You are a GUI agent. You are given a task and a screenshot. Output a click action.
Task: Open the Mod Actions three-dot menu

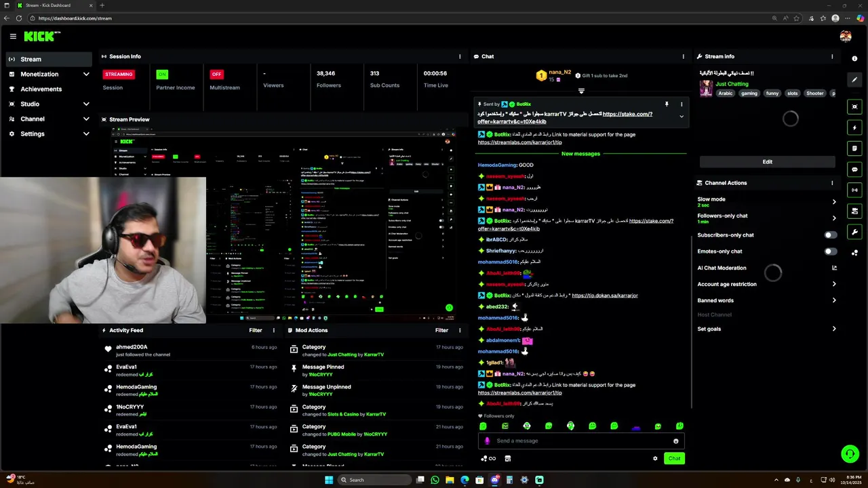pyautogui.click(x=460, y=330)
